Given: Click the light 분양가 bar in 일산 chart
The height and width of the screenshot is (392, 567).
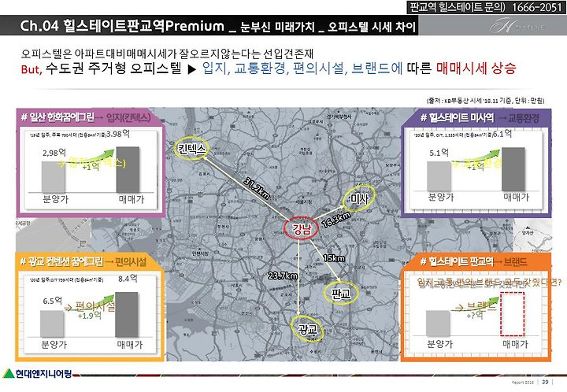Looking at the screenshot, I should point(54,177).
